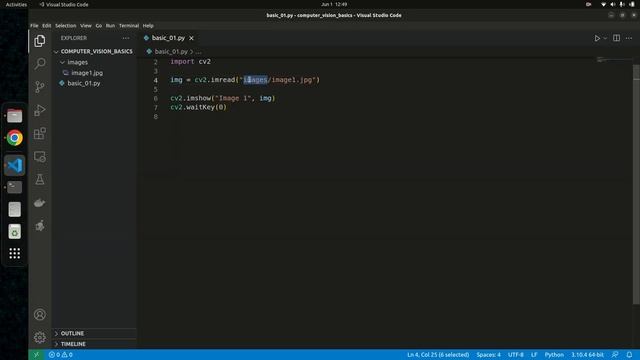Change end of line sequence LF
This screenshot has height=360, width=640.
click(534, 355)
